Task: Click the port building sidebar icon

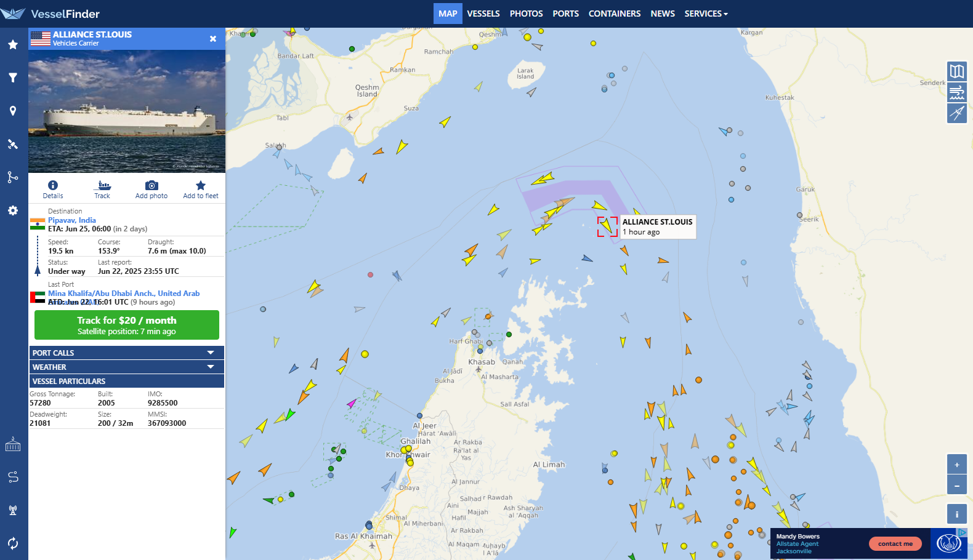Action: tap(13, 444)
